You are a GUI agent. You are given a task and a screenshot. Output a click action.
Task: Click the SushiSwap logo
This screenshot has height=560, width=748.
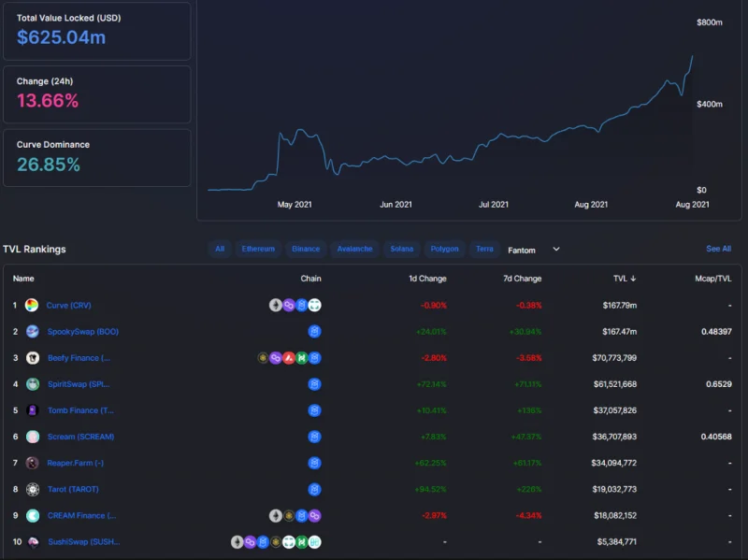(x=33, y=542)
